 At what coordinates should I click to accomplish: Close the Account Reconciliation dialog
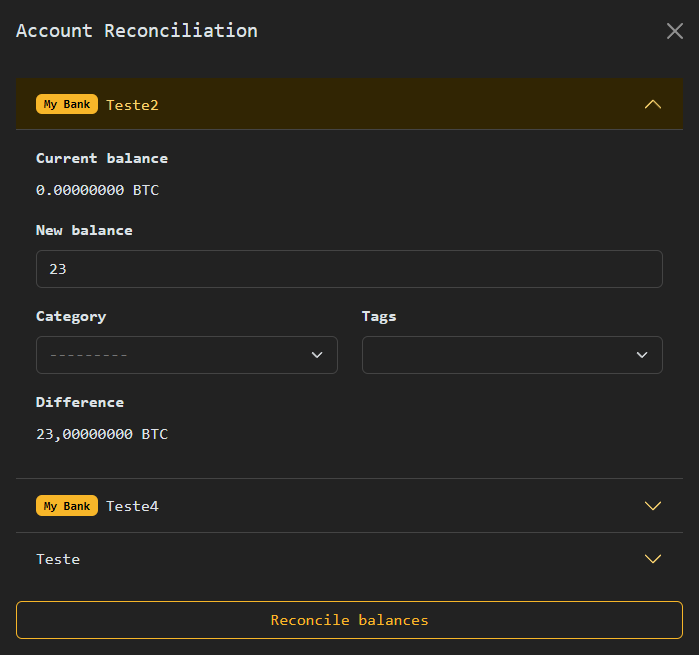click(x=675, y=31)
